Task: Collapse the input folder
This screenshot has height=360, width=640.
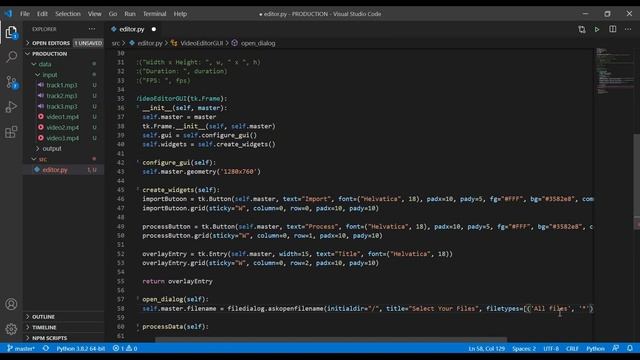Action: click(64, 75)
